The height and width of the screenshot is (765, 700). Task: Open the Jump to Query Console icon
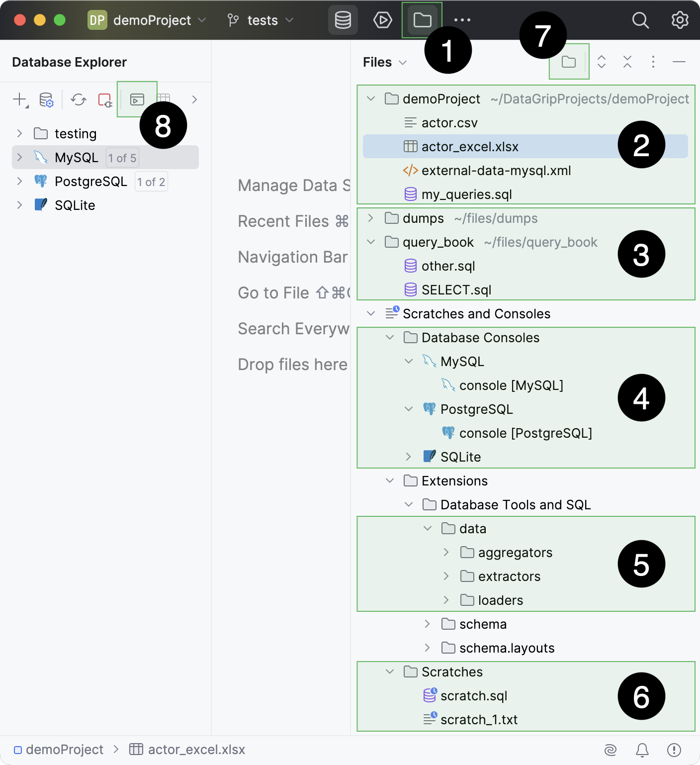click(x=137, y=99)
